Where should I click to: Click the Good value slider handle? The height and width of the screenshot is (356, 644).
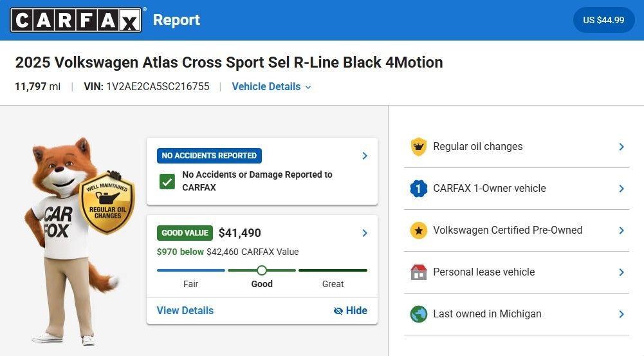(262, 270)
